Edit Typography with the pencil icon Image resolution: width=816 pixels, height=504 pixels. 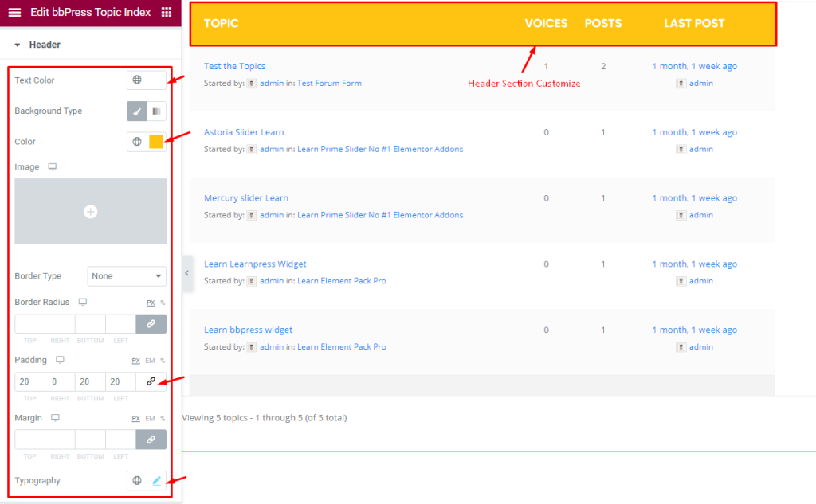click(x=157, y=481)
